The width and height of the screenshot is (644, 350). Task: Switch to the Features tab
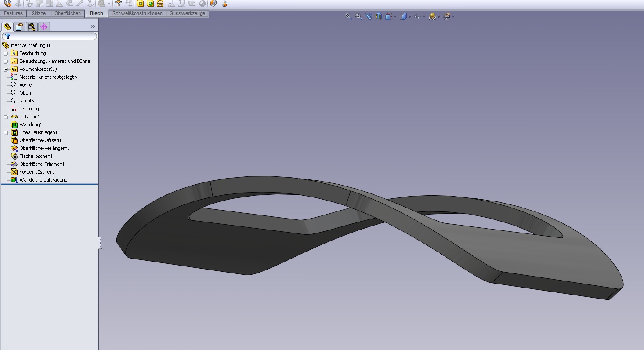tap(13, 13)
